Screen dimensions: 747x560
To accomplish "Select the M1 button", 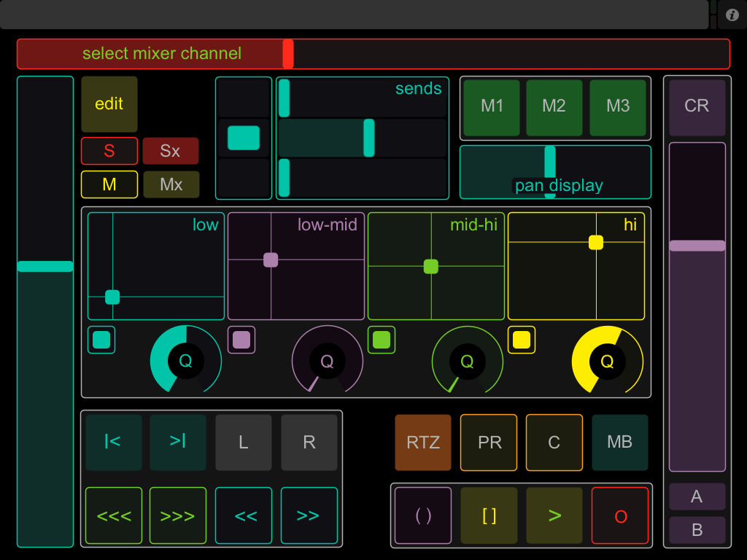I will (x=491, y=108).
